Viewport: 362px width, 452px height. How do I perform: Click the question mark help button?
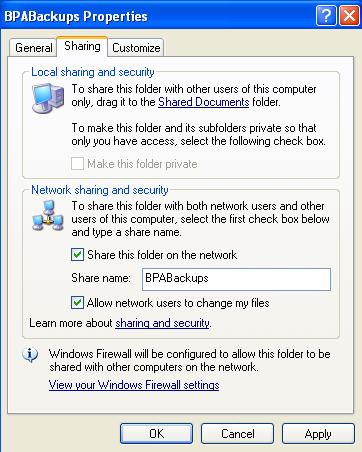(326, 16)
